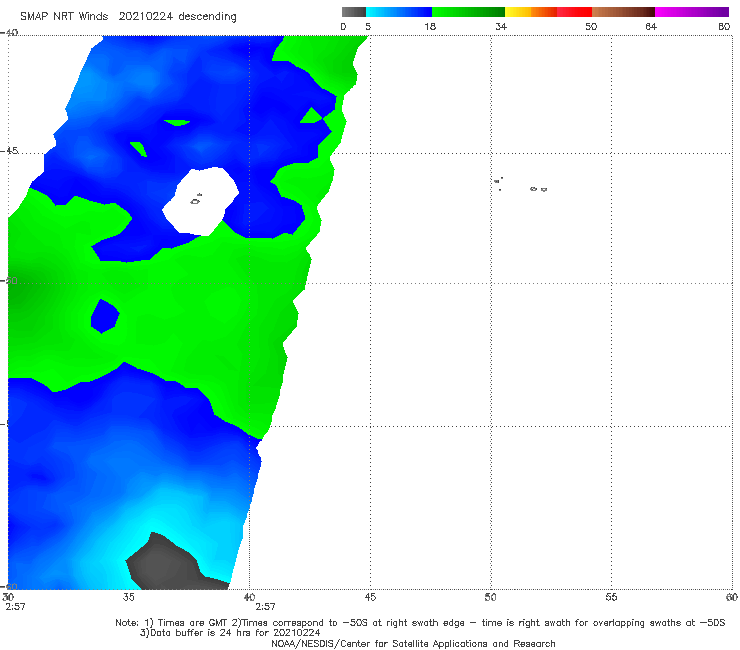
Task: Click the '2:57' swath time below longitude 40
Action: tap(265, 607)
